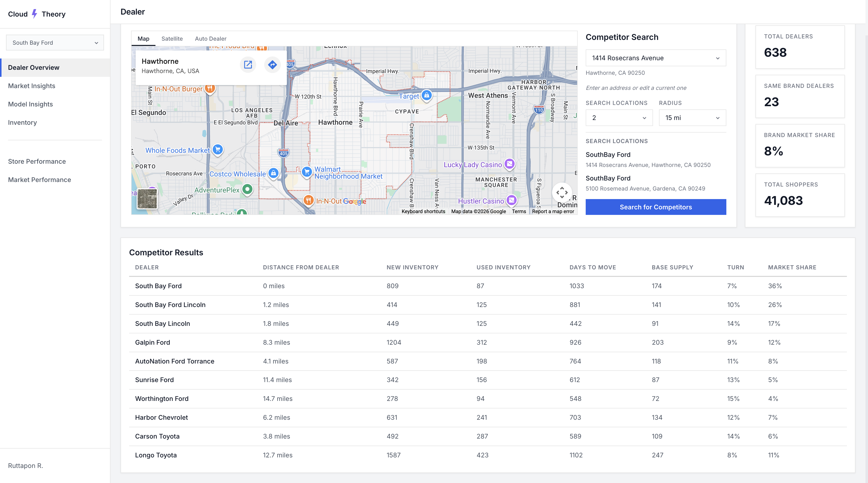Click the Ruttapon R. user name
This screenshot has width=868, height=483.
tap(26, 465)
